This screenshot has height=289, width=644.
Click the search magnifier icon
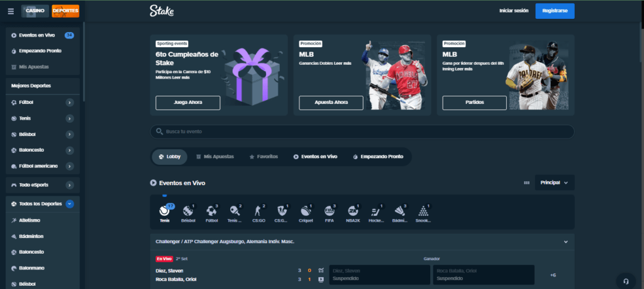[160, 132]
